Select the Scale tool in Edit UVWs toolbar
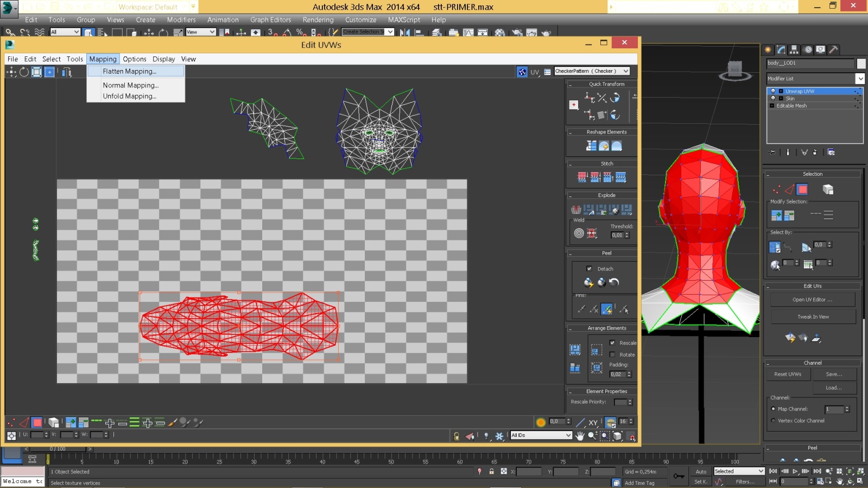 tap(36, 72)
